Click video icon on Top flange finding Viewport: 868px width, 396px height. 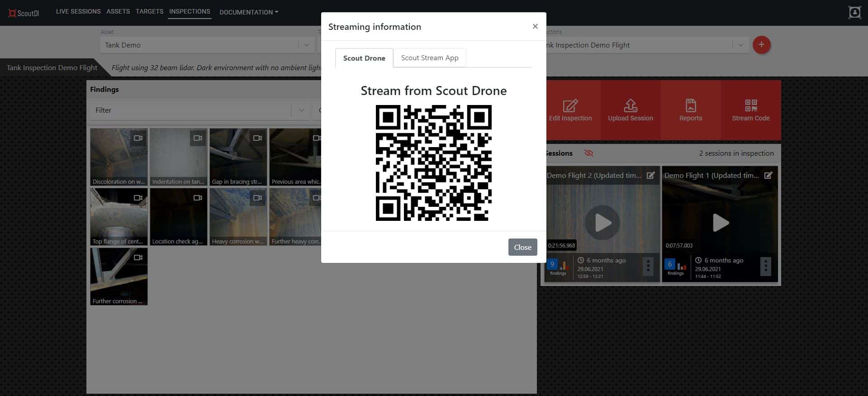coord(138,198)
